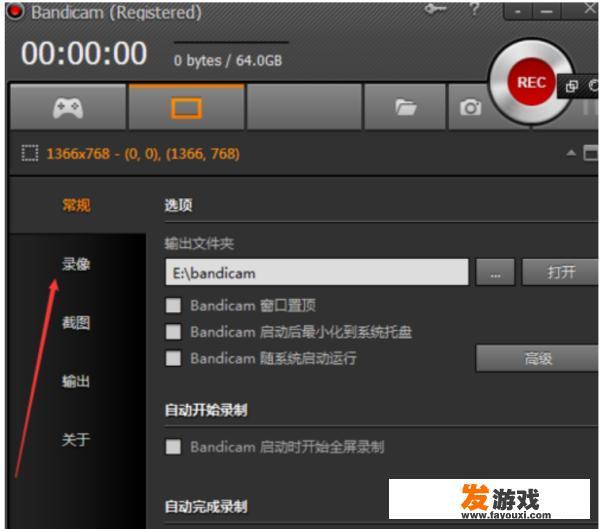
Task: Click the 0 bytes / 64.0GB storage text
Action: (228, 60)
